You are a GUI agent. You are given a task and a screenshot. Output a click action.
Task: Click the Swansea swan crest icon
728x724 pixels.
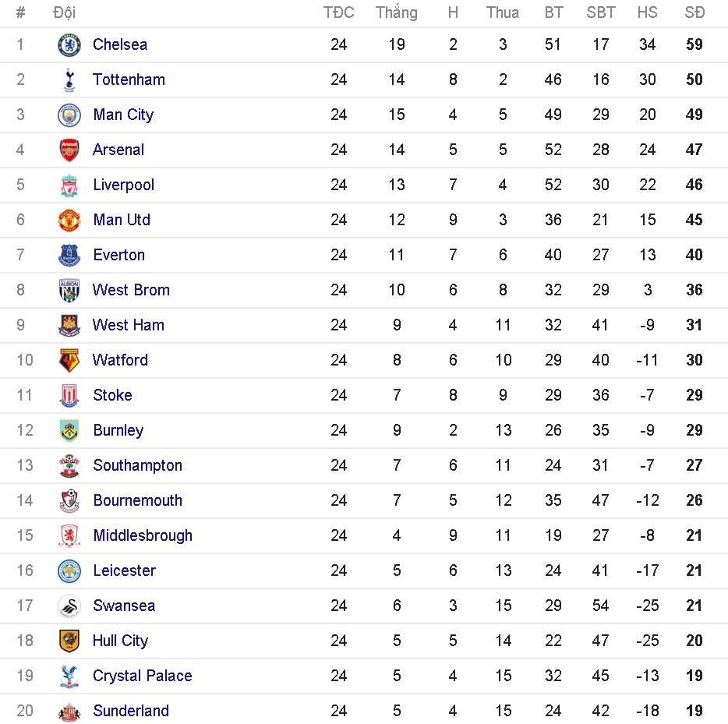pyautogui.click(x=69, y=606)
